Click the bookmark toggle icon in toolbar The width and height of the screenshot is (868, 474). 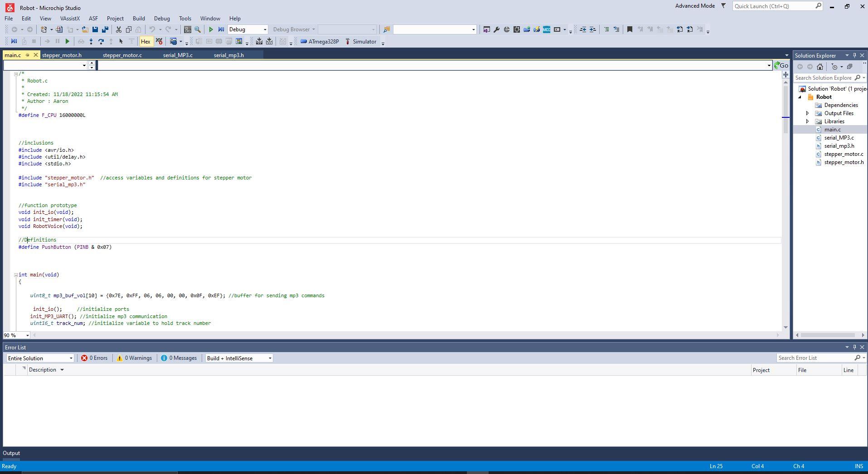click(x=630, y=29)
